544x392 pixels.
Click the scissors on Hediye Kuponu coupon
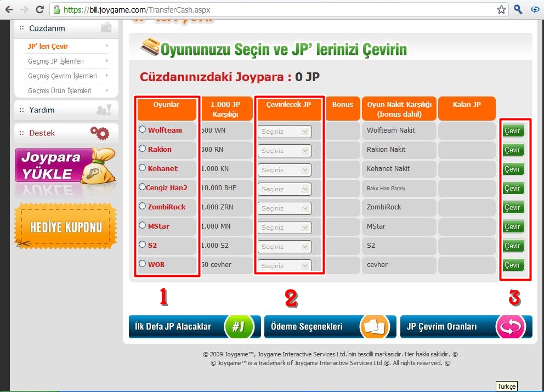(x=23, y=243)
